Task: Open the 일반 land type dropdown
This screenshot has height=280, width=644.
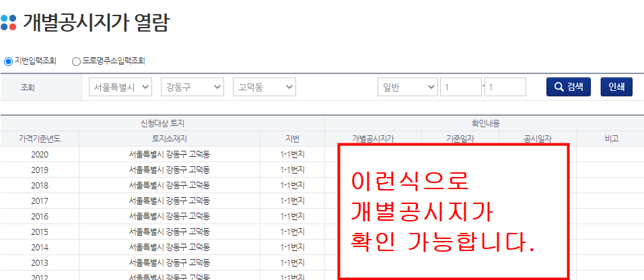Action: [407, 87]
